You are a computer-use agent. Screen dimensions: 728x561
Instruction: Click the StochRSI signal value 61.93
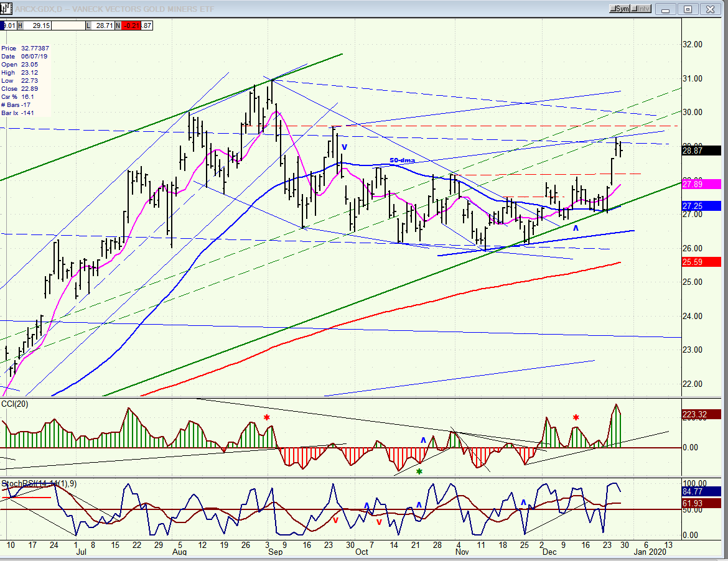pyautogui.click(x=701, y=503)
